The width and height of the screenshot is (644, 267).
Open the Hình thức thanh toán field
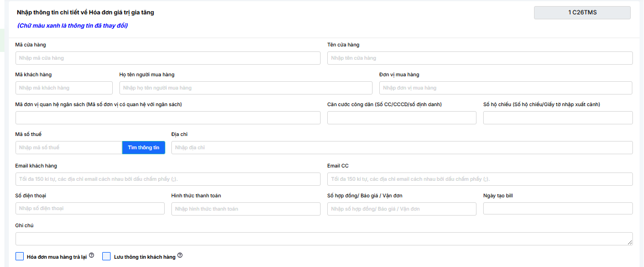(246, 208)
